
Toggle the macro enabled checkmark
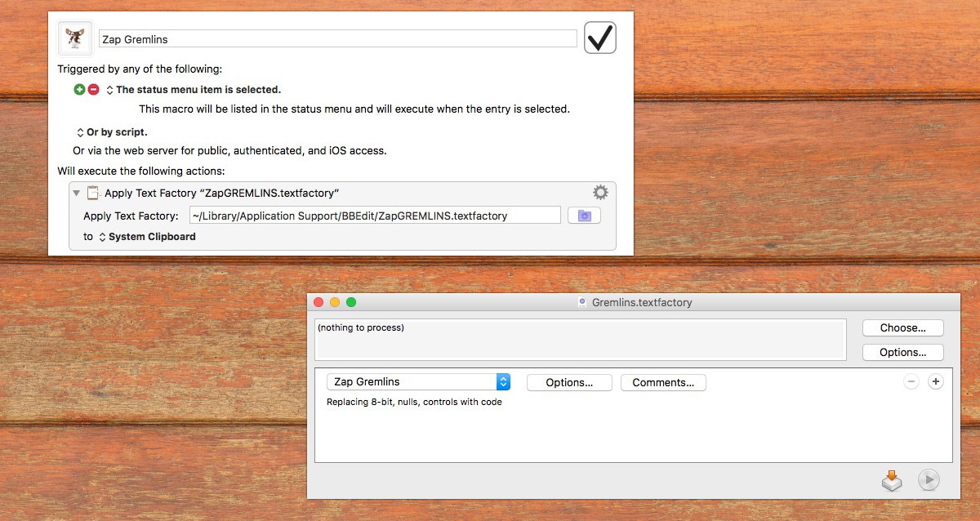(600, 38)
